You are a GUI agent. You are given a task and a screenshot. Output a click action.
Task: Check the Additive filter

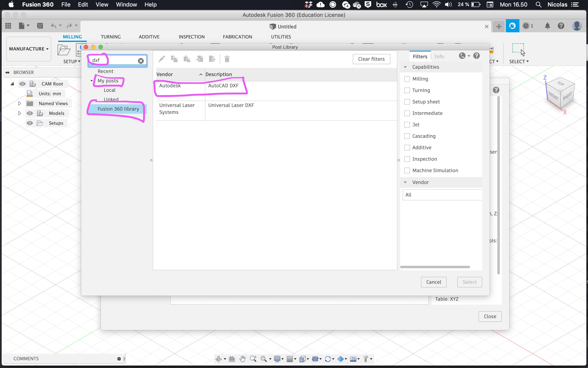point(407,147)
